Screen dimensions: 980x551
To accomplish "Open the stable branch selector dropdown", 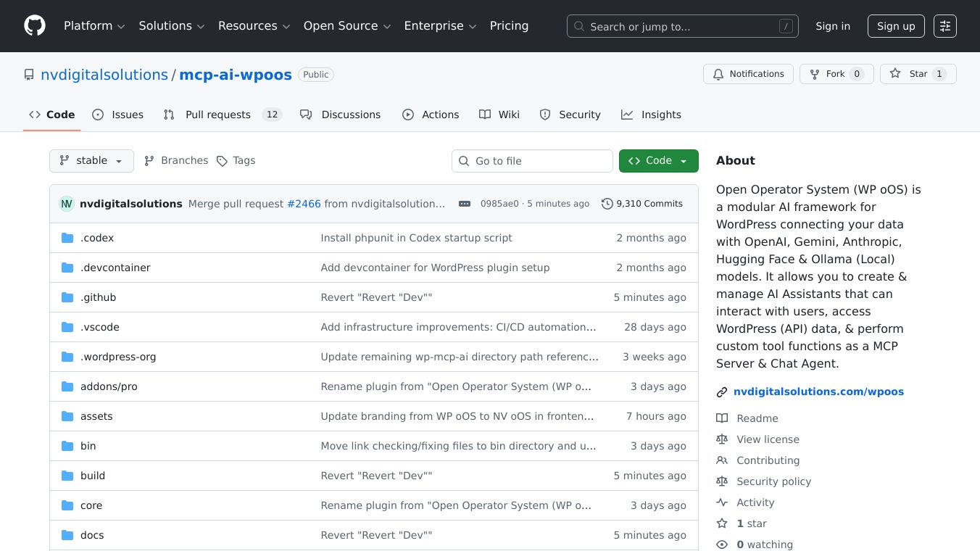I will pyautogui.click(x=91, y=161).
